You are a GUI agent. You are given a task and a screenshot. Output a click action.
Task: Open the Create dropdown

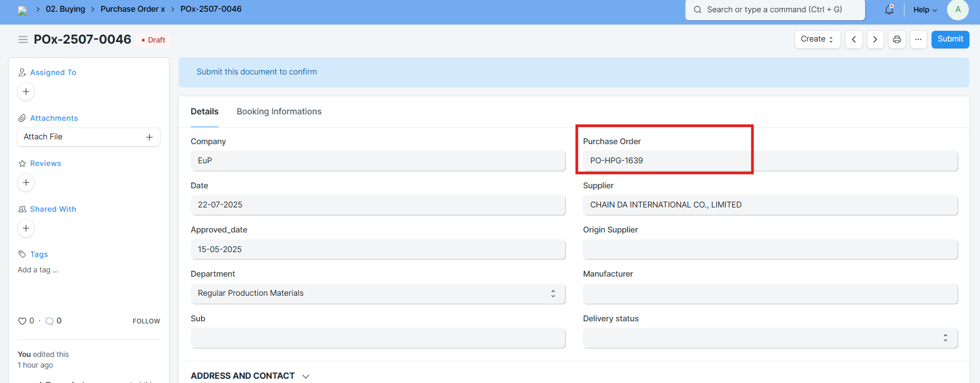tap(817, 39)
